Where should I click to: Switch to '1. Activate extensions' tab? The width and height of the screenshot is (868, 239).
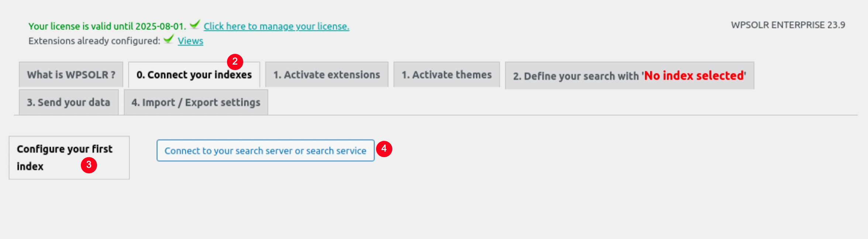[327, 75]
